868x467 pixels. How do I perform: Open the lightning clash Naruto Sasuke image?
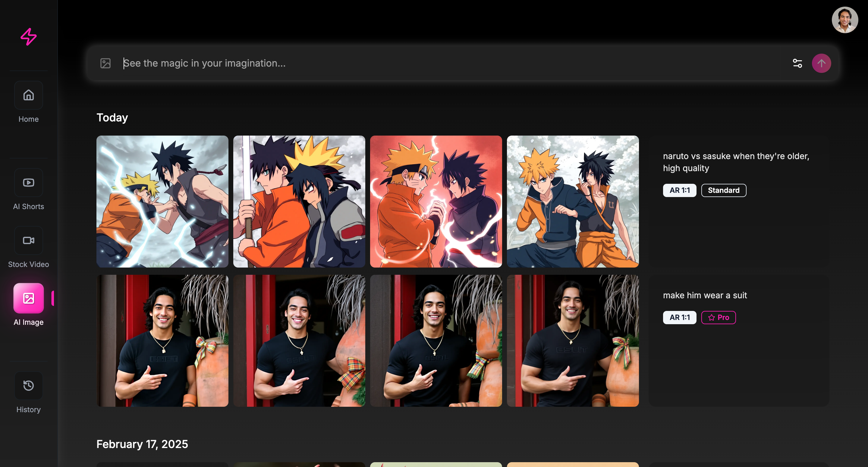[162, 202]
